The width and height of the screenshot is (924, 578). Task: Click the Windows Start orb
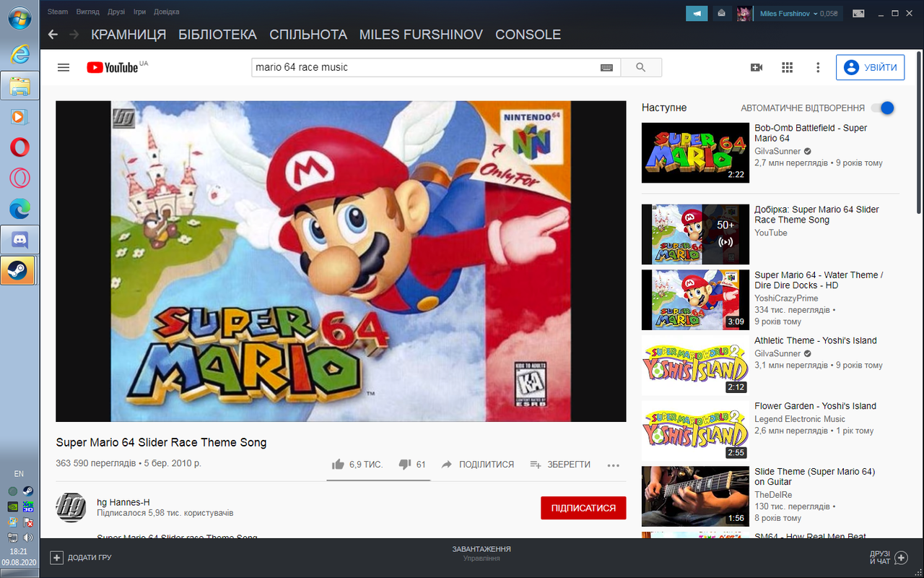tap(19, 18)
